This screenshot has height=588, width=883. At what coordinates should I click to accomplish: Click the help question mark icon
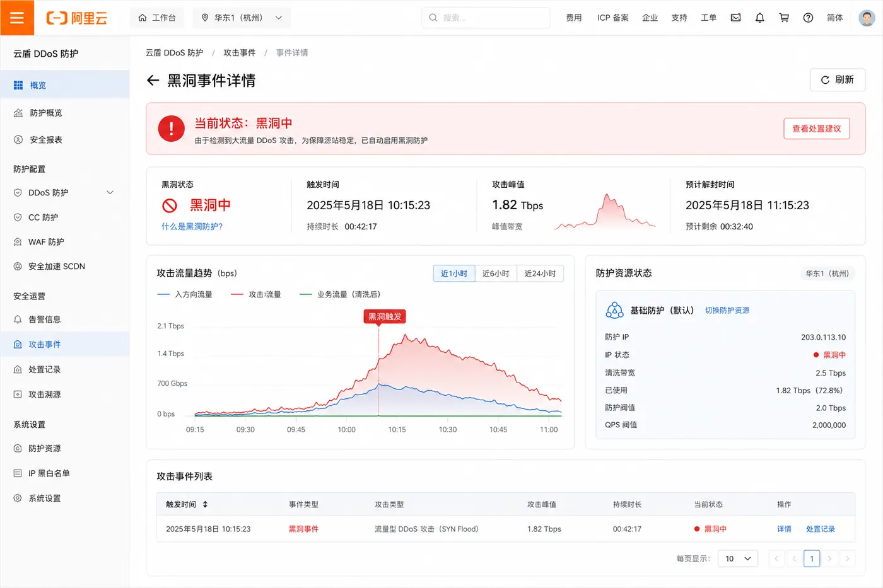808,18
